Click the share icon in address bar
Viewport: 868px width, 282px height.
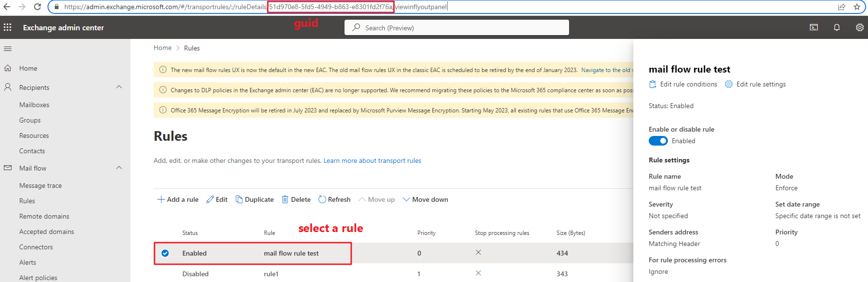tap(842, 7)
